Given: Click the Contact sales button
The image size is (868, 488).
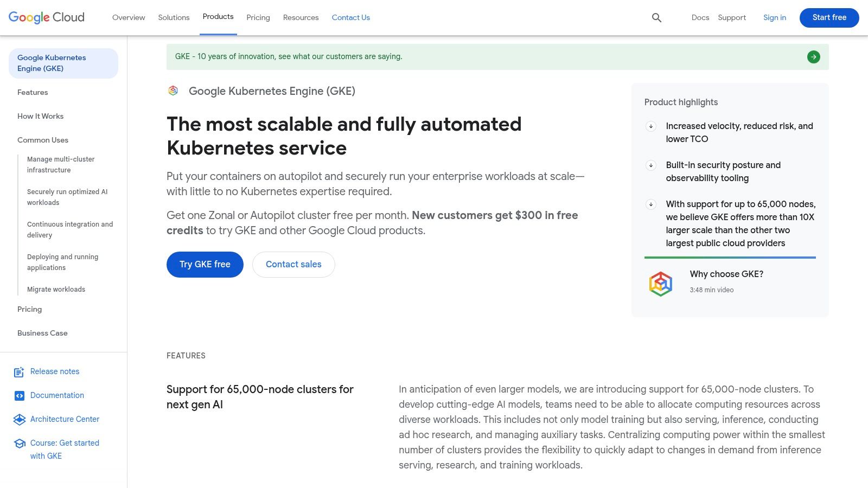Looking at the screenshot, I should tap(293, 265).
